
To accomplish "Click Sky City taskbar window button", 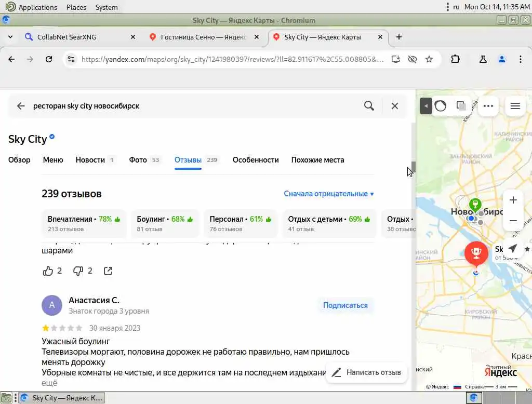I will (62, 398).
